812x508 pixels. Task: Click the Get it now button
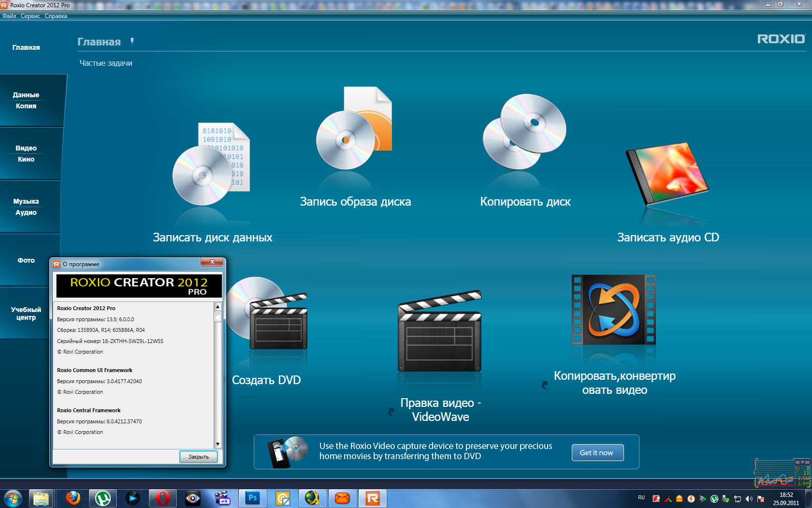click(597, 453)
